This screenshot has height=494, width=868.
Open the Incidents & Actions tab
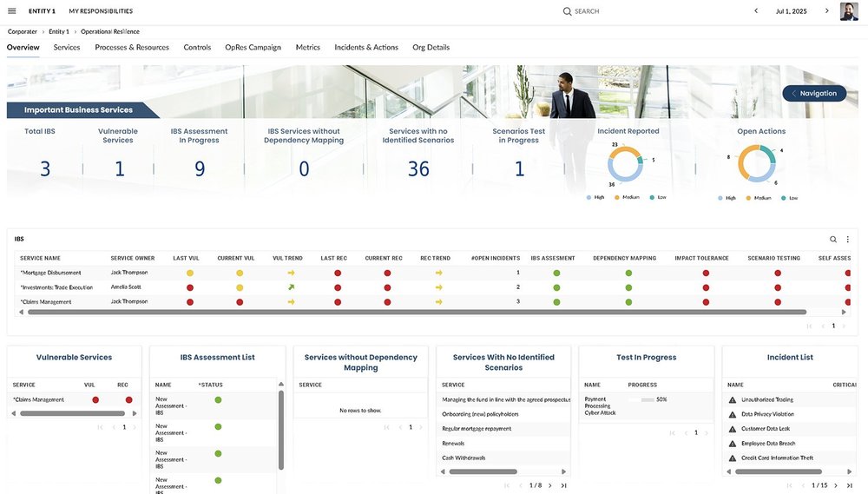(366, 48)
